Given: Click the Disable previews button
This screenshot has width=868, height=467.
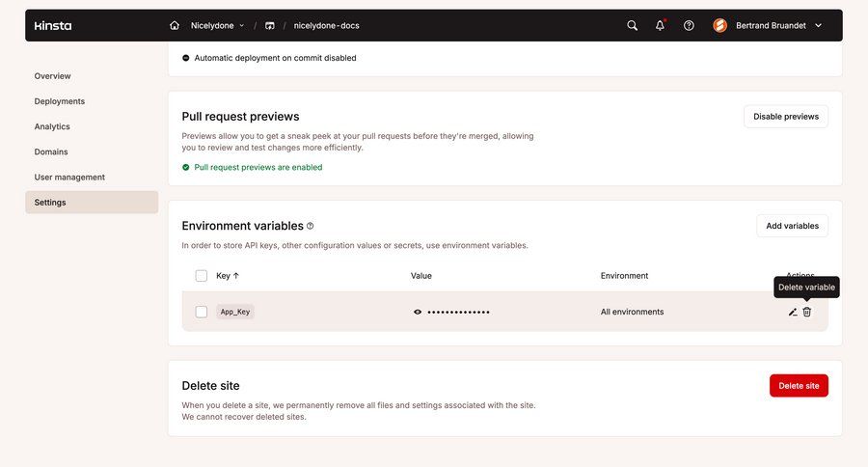Looking at the screenshot, I should pyautogui.click(x=785, y=117).
